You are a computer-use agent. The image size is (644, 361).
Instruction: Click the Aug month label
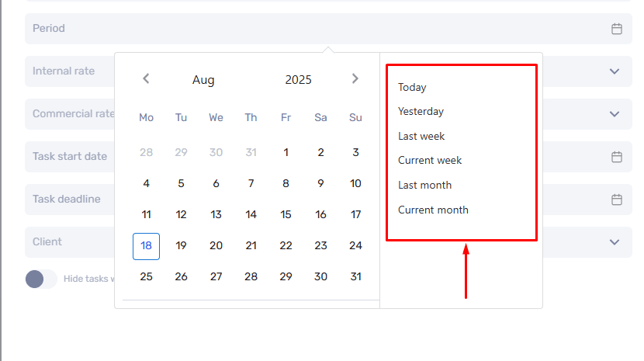[203, 80]
